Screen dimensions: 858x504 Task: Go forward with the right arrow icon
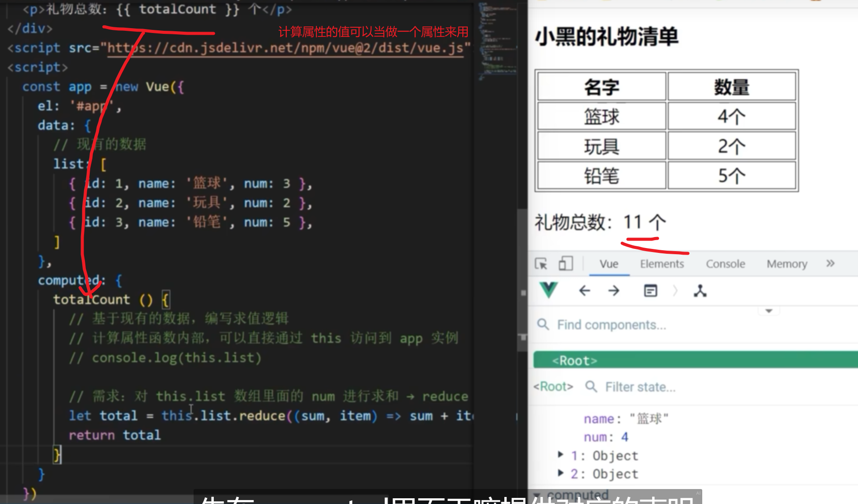click(x=613, y=291)
